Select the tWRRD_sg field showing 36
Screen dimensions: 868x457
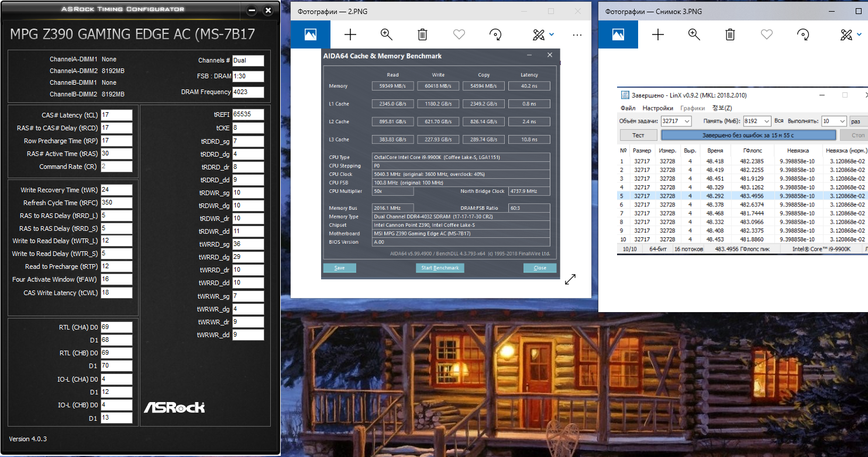[x=248, y=244]
